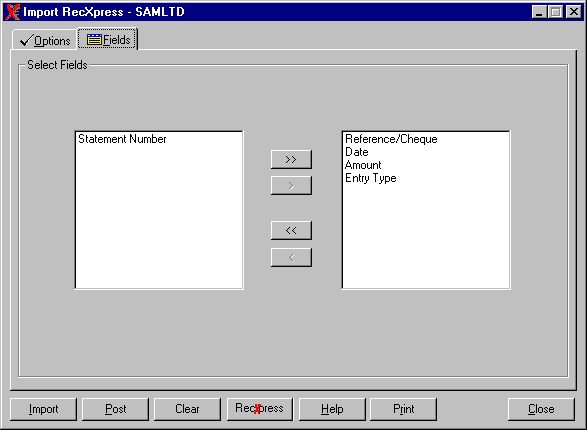Choose the Amount field in selected list

363,165
